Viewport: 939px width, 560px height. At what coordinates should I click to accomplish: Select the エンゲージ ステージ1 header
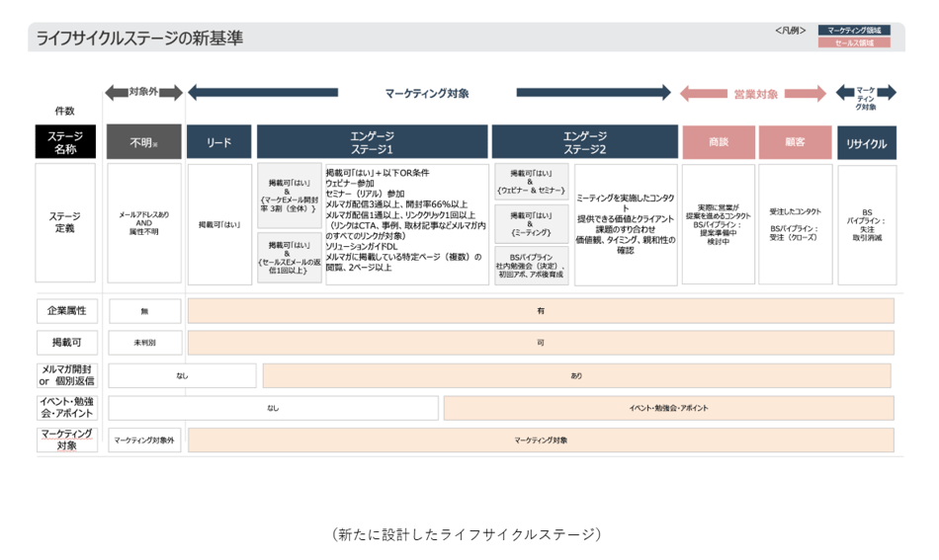(372, 142)
